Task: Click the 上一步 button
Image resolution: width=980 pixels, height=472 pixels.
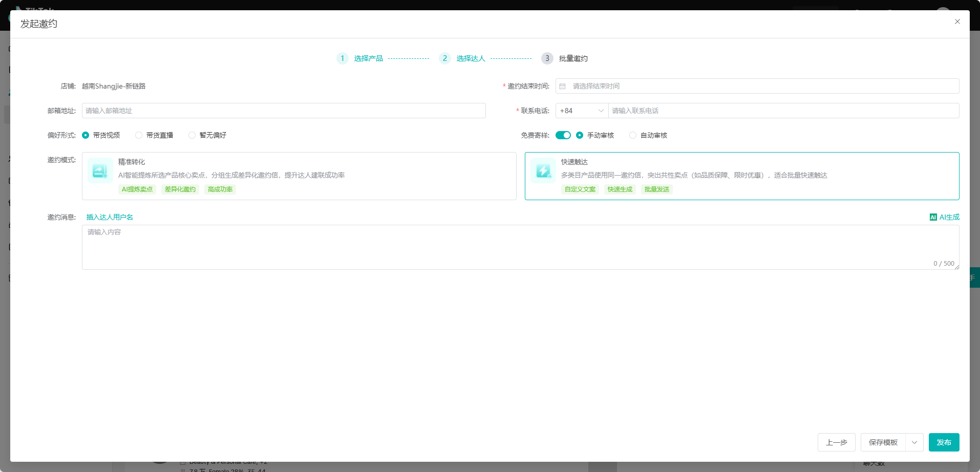Action: [x=837, y=442]
